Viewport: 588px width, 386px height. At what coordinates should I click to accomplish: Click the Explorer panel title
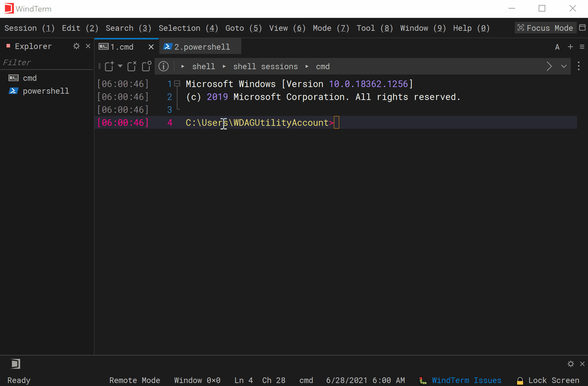(33, 46)
